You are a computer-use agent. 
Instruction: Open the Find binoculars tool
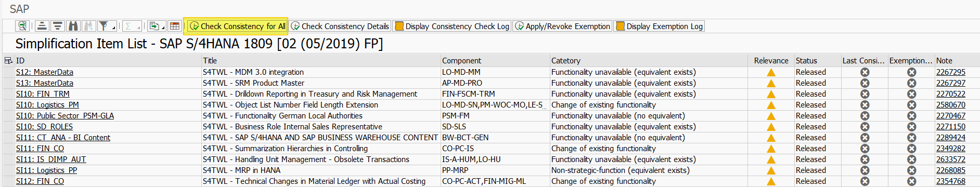pos(73,26)
